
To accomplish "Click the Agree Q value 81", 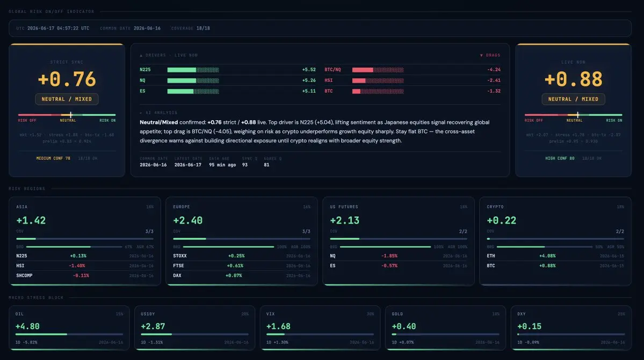I will click(x=266, y=165).
